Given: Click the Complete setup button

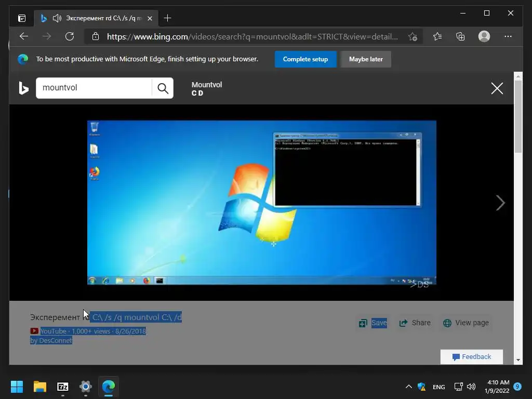Looking at the screenshot, I should tap(305, 59).
